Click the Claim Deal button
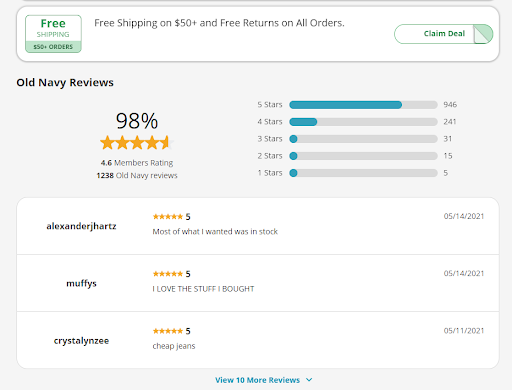 443,34
